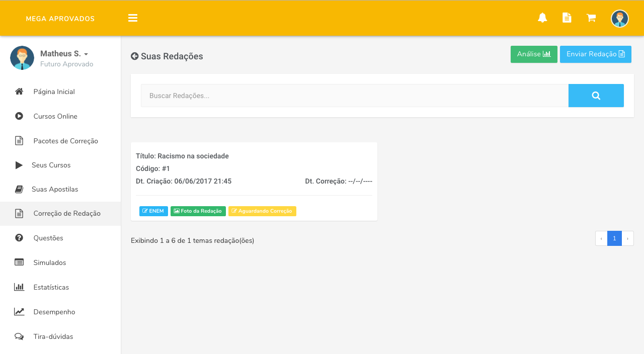Click the Código: #1 text

coord(153,168)
